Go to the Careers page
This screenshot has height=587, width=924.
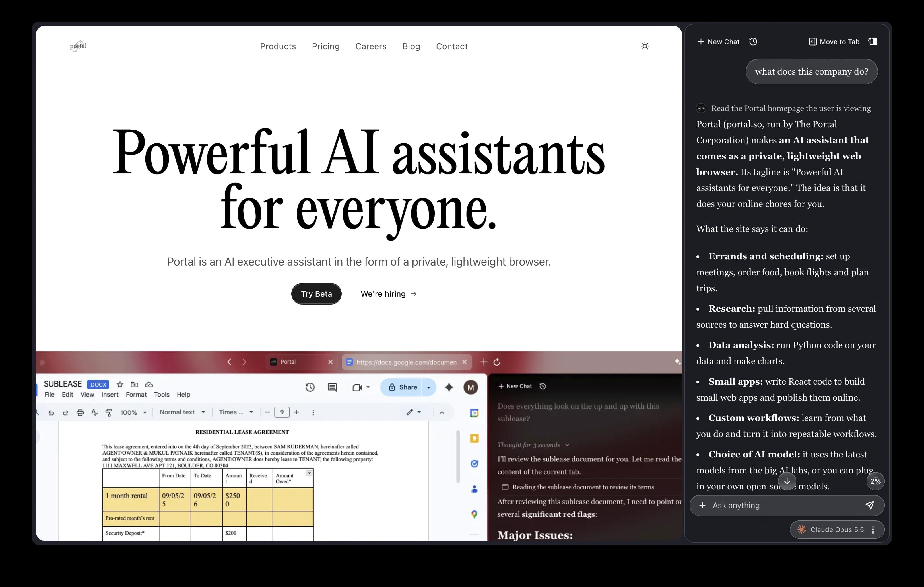[371, 46]
